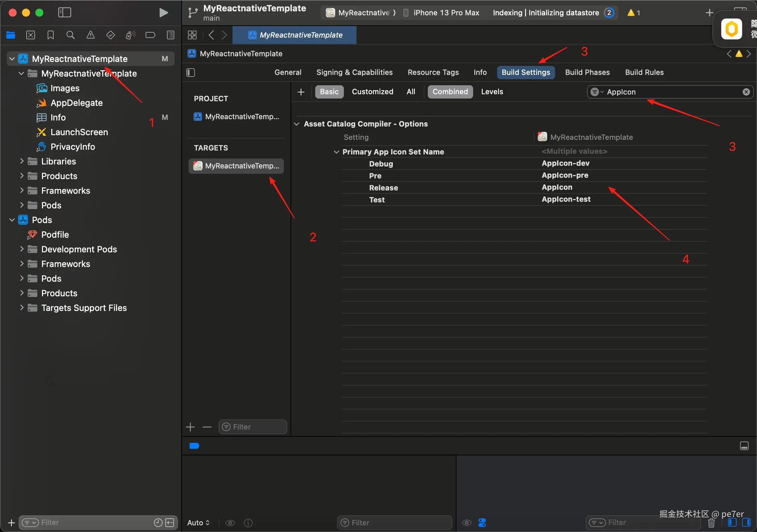Viewport: 757px width, 532px height.
Task: Open the Source Control navigator icon
Action: click(x=31, y=35)
